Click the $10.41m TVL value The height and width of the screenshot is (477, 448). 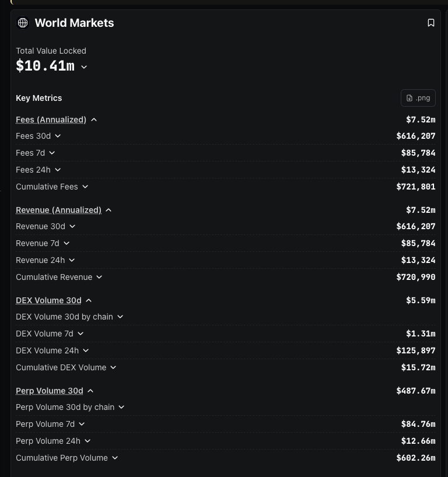45,66
